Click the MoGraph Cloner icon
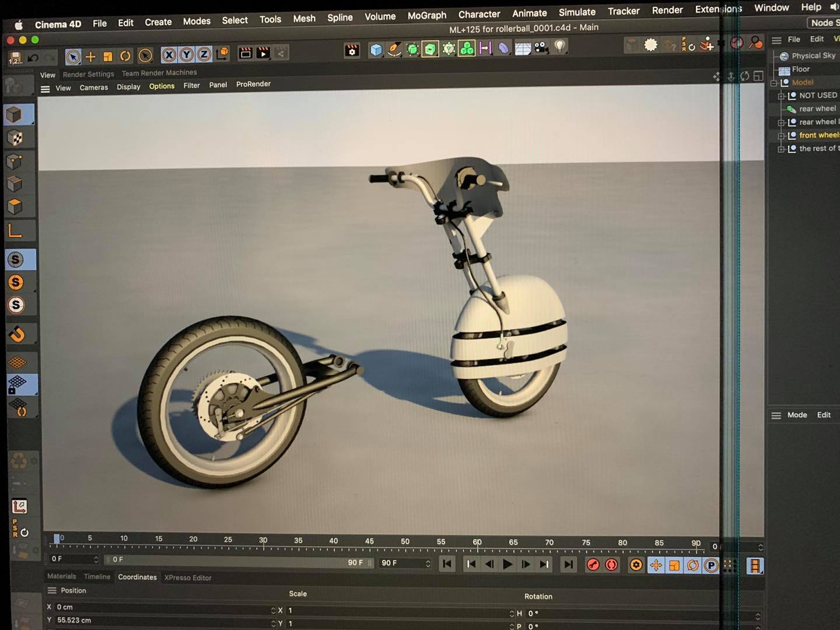The image size is (840, 630). click(x=467, y=48)
